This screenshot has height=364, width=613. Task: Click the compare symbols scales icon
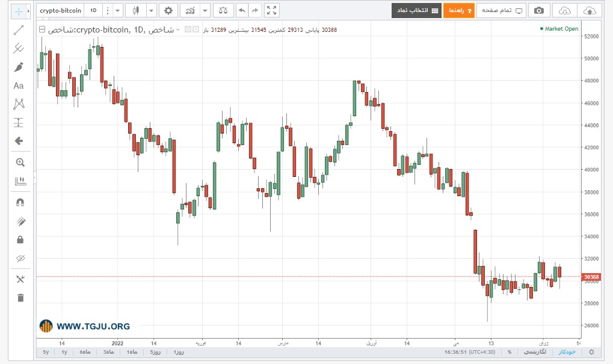223,11
